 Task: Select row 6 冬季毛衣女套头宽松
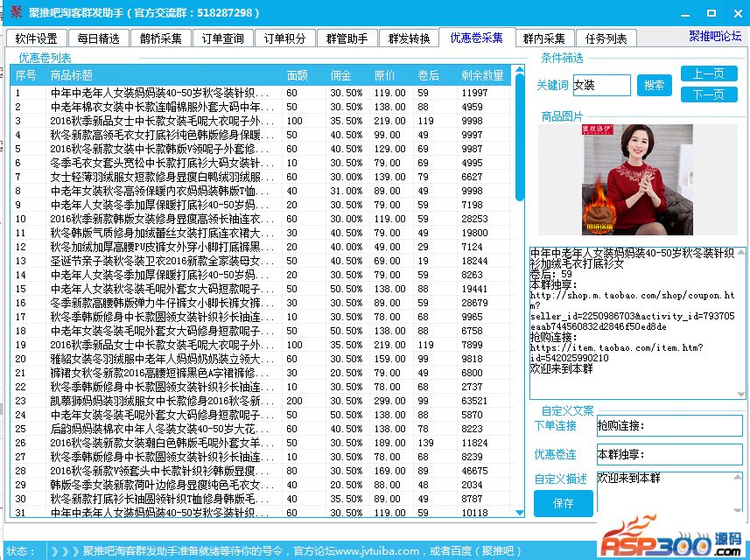coord(261,163)
